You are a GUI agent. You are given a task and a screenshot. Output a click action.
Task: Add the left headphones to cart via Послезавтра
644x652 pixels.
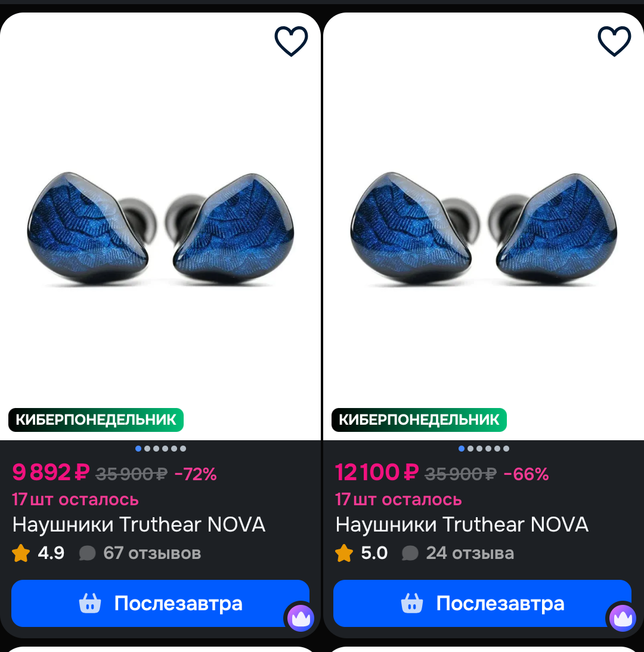click(160, 603)
